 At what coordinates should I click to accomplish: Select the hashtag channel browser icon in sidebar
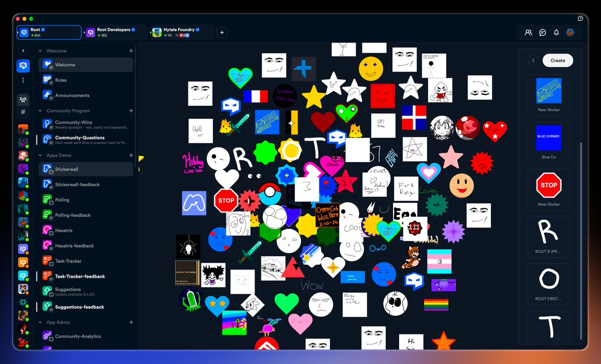point(23,112)
